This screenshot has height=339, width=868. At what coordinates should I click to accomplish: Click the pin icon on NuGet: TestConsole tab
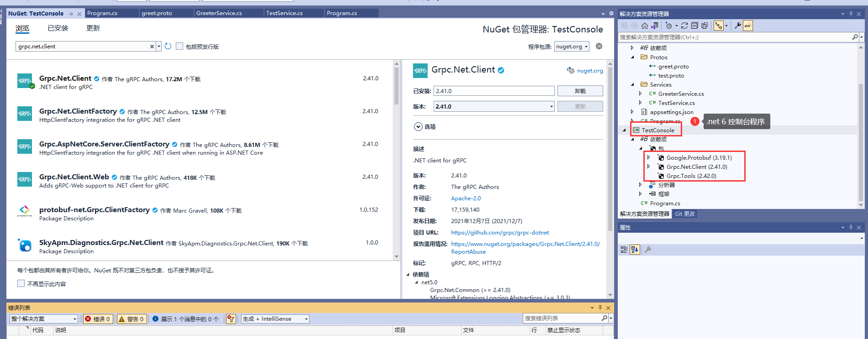pyautogui.click(x=71, y=14)
